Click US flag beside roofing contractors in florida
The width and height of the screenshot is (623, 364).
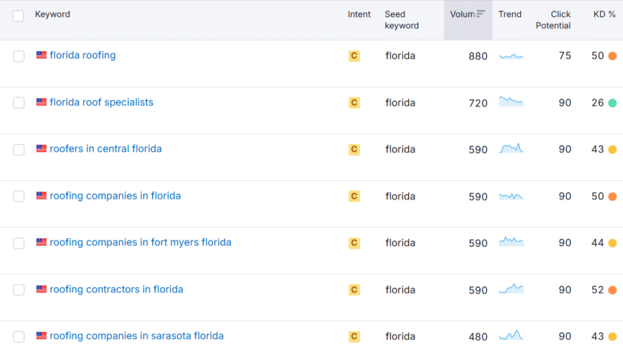pos(41,289)
